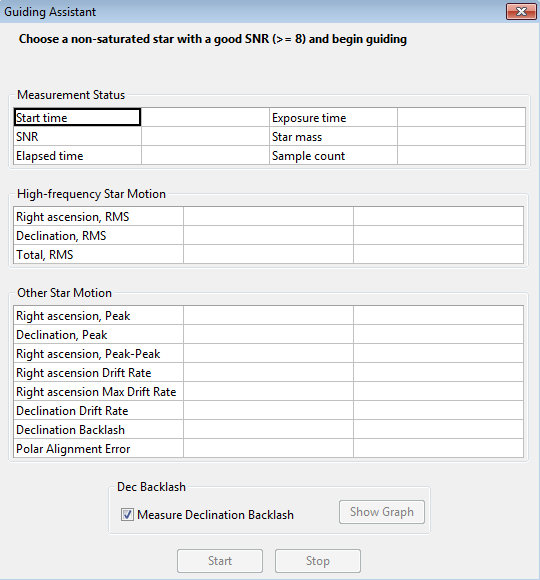Click Right ascension, RMS row
540x580 pixels.
pyautogui.click(x=269, y=216)
